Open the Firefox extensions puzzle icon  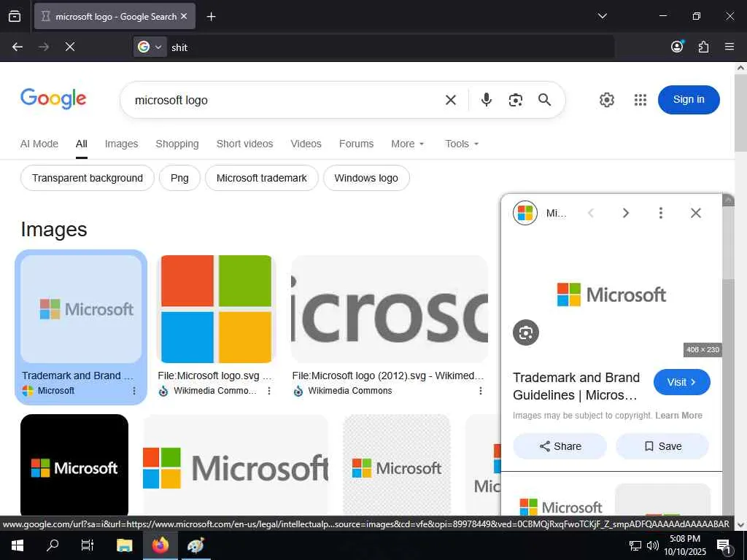pyautogui.click(x=703, y=47)
